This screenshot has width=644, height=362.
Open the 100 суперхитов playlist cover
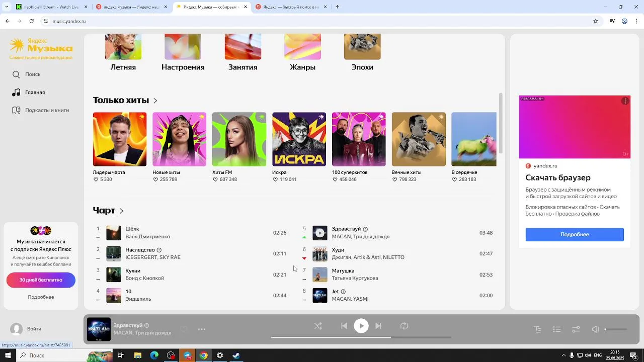pos(359,139)
